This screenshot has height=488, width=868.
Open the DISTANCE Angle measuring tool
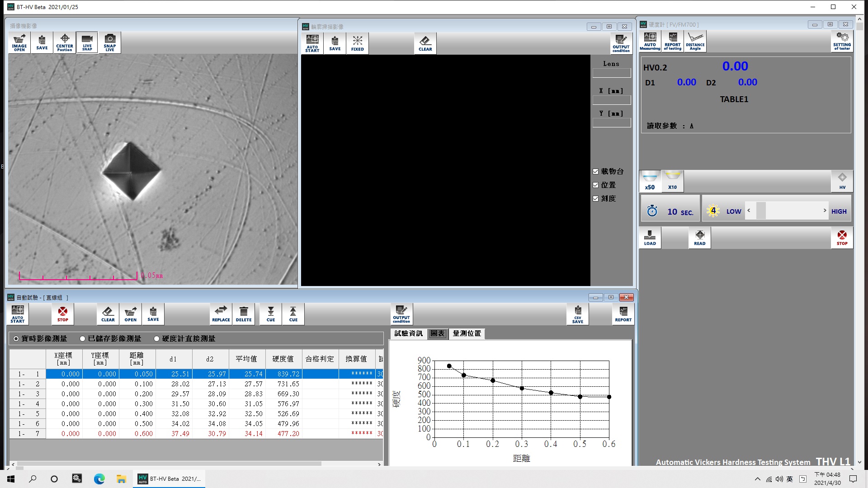695,41
